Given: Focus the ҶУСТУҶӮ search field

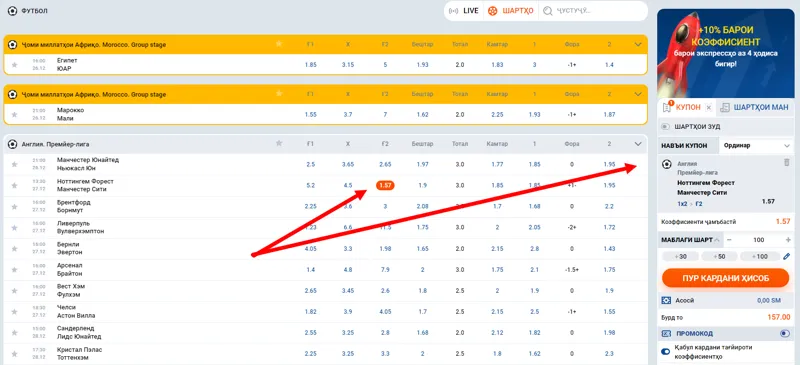Looking at the screenshot, I should click(592, 11).
